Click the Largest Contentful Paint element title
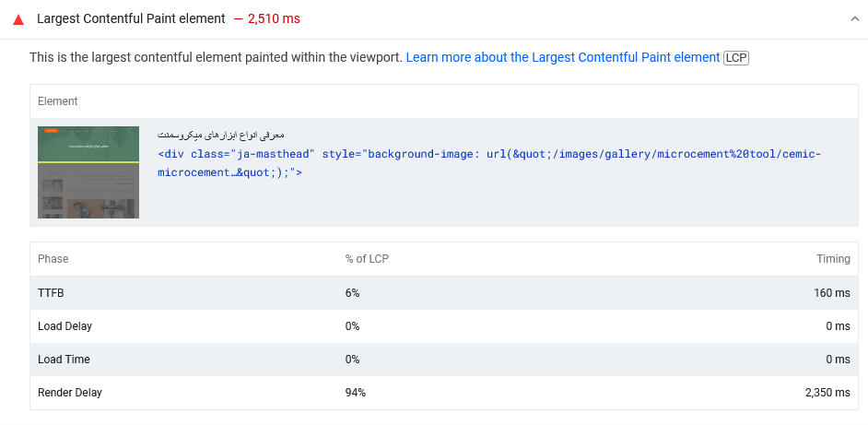 (131, 18)
